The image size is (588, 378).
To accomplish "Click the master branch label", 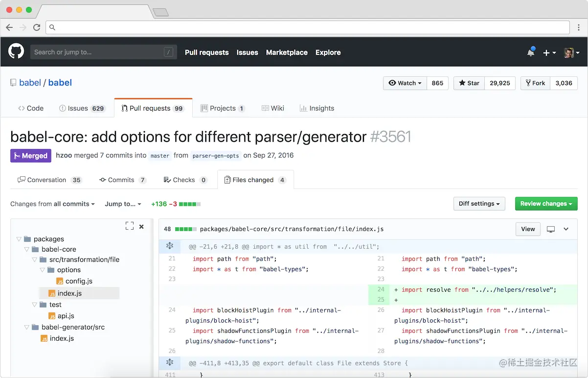I will point(160,156).
